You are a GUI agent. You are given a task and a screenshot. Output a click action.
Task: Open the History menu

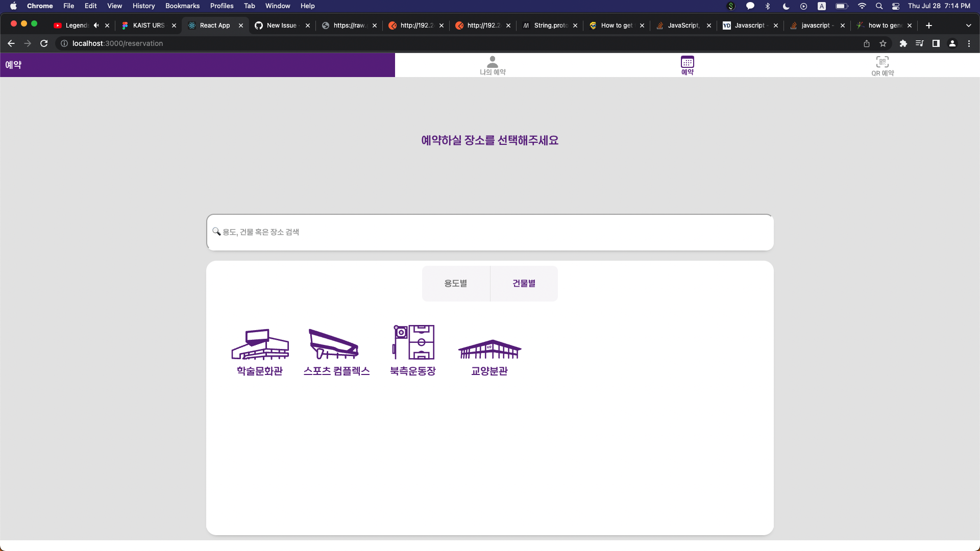click(x=143, y=6)
